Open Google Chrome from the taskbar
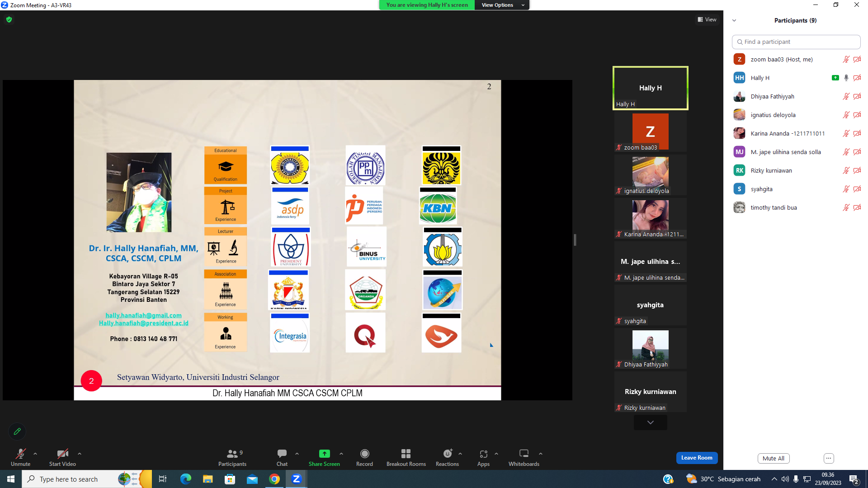This screenshot has width=868, height=488. [274, 479]
